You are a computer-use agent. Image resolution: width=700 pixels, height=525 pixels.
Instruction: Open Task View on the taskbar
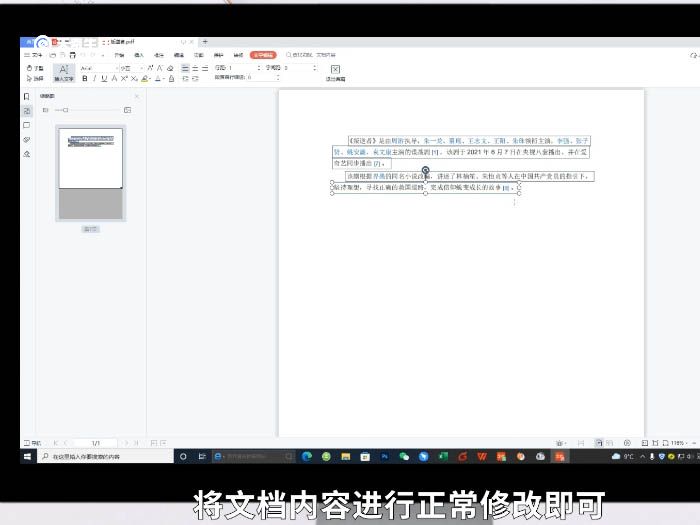tap(202, 456)
